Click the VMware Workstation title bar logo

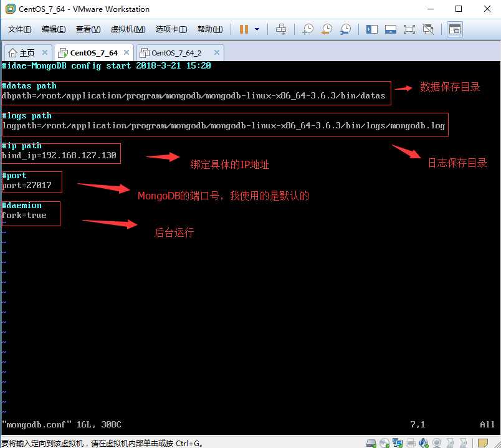click(x=10, y=9)
